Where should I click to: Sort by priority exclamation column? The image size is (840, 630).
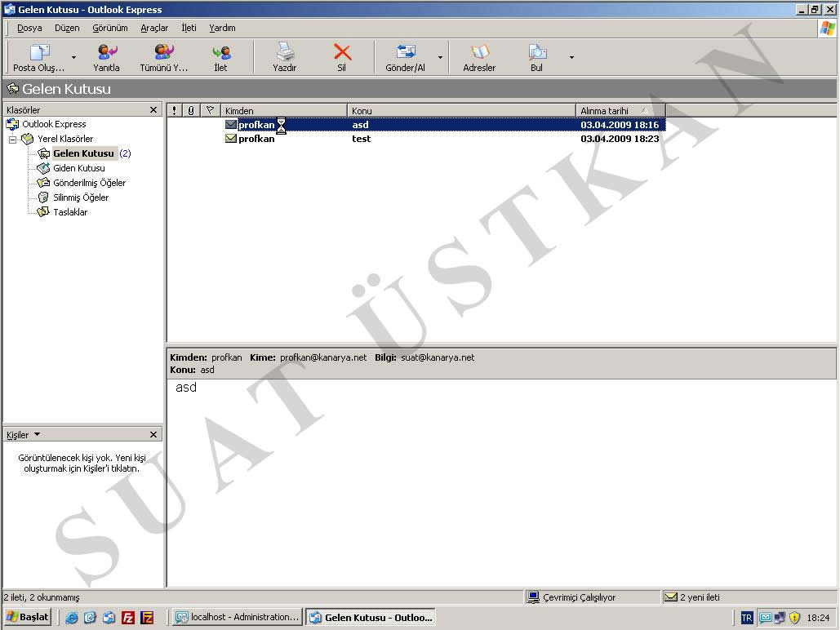coord(174,110)
